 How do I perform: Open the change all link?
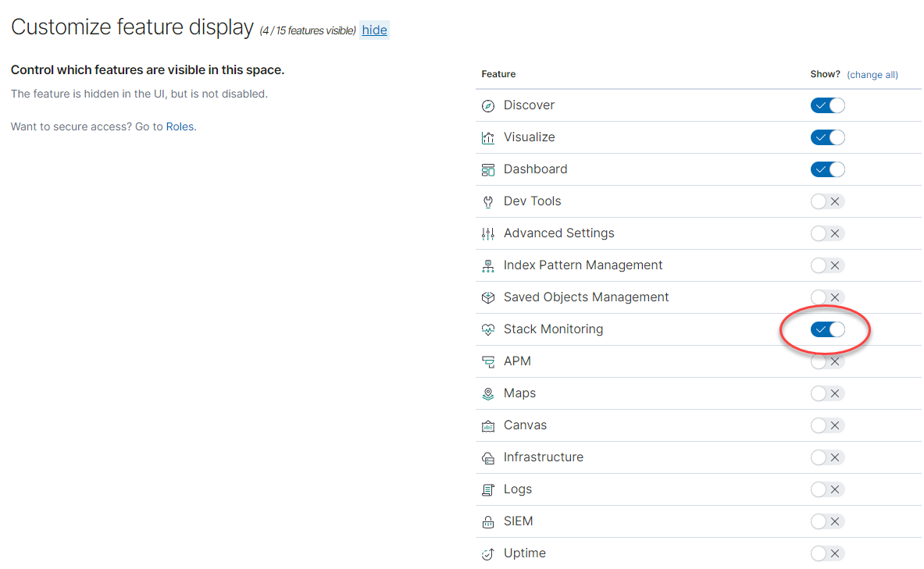tap(872, 75)
